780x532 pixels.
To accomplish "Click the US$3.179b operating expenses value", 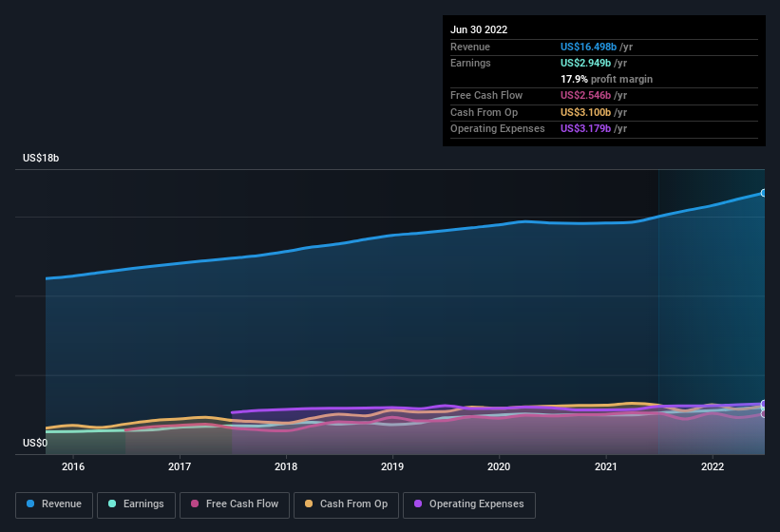I will point(585,129).
